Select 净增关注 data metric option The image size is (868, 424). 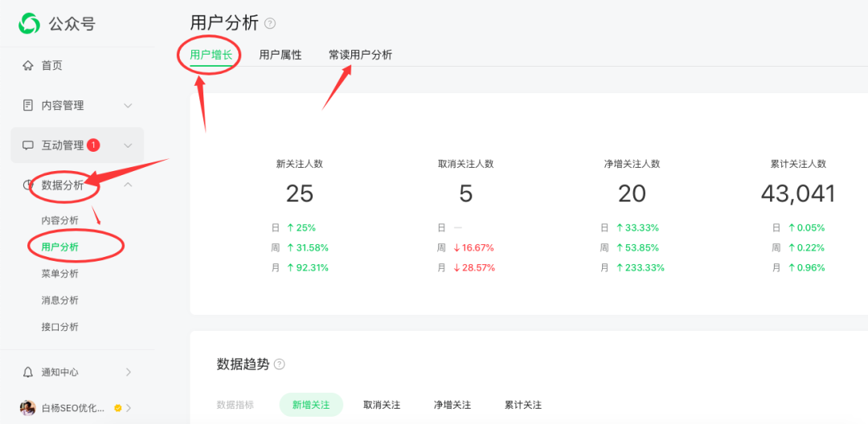click(452, 405)
